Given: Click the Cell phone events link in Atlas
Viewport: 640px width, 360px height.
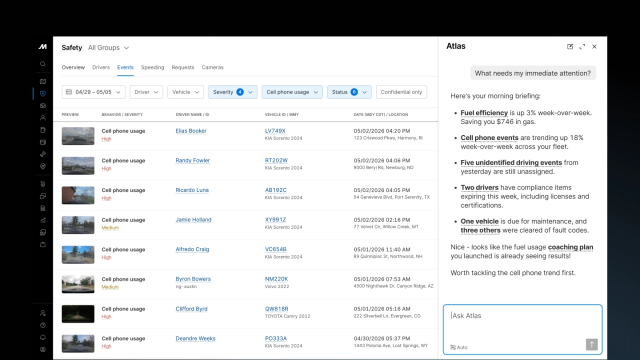Looking at the screenshot, I should [x=489, y=138].
